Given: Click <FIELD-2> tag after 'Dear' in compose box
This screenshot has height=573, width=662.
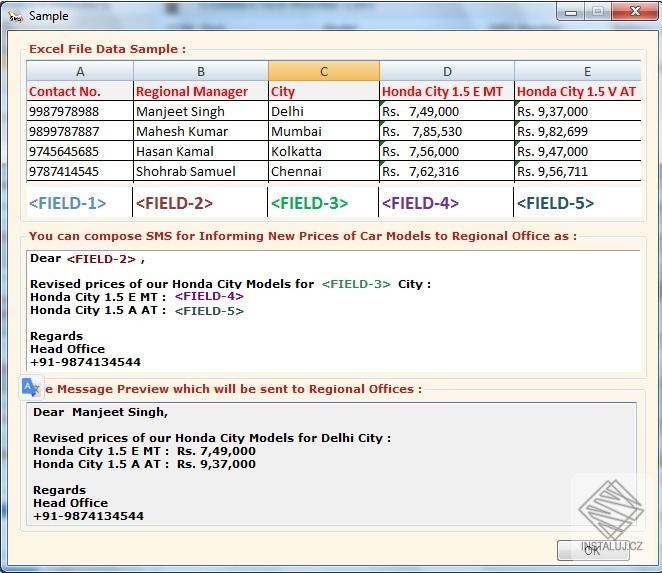Looking at the screenshot, I should point(101,259).
